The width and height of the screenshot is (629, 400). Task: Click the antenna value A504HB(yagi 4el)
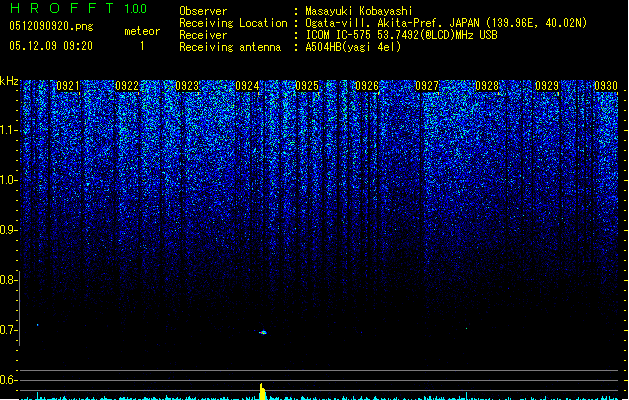click(x=353, y=47)
